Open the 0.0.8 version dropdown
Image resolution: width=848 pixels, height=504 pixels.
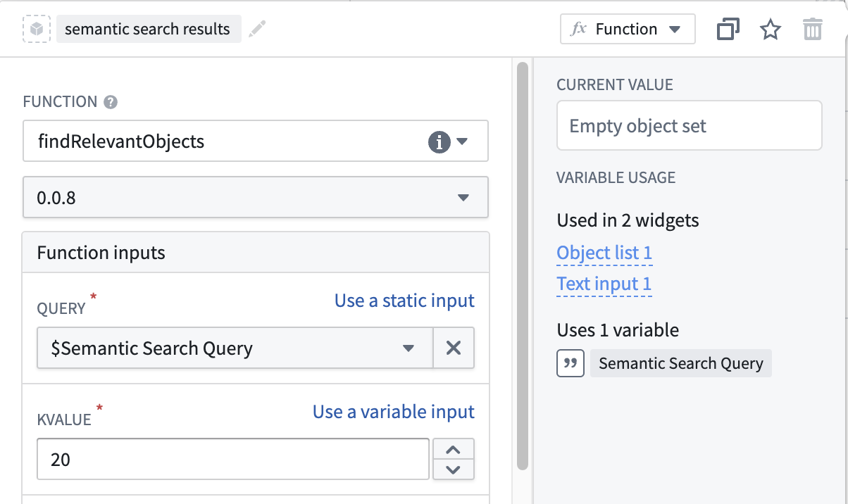pyautogui.click(x=255, y=197)
